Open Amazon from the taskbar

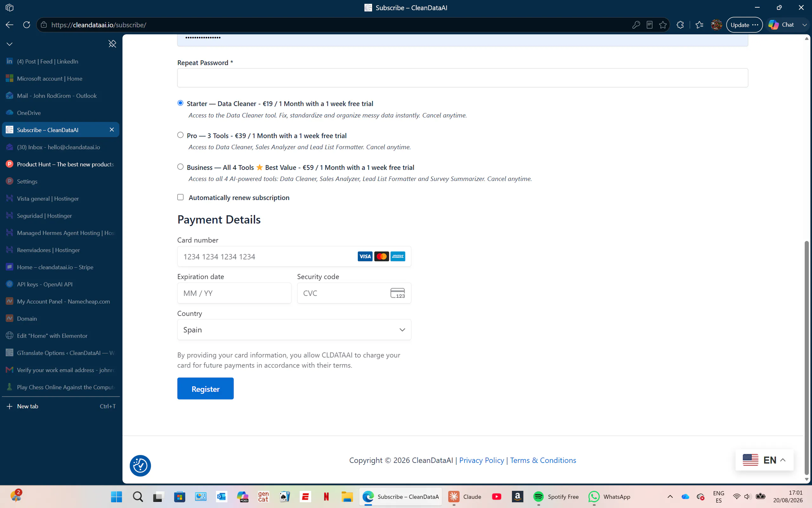click(517, 497)
